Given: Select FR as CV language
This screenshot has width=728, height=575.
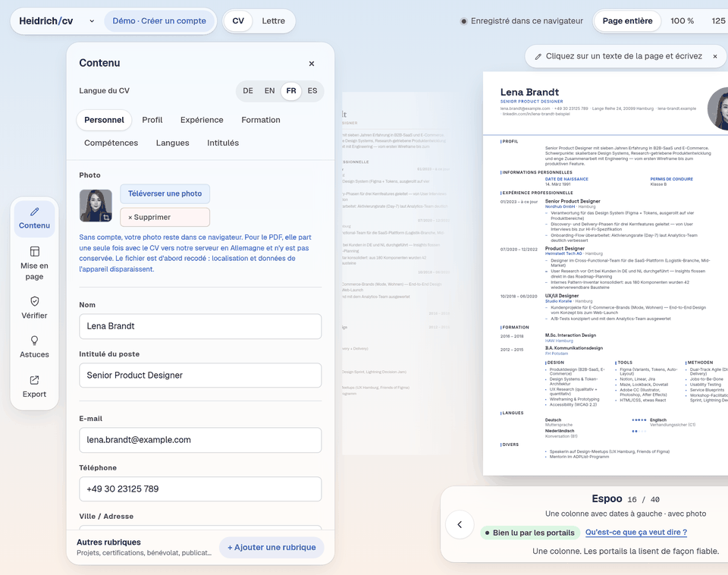Looking at the screenshot, I should coord(291,90).
